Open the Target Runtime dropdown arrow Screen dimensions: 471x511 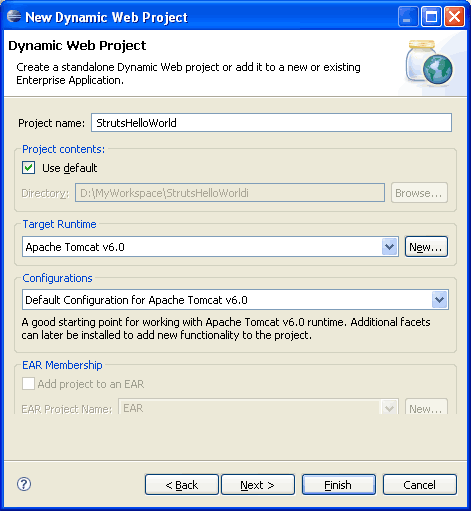(389, 247)
